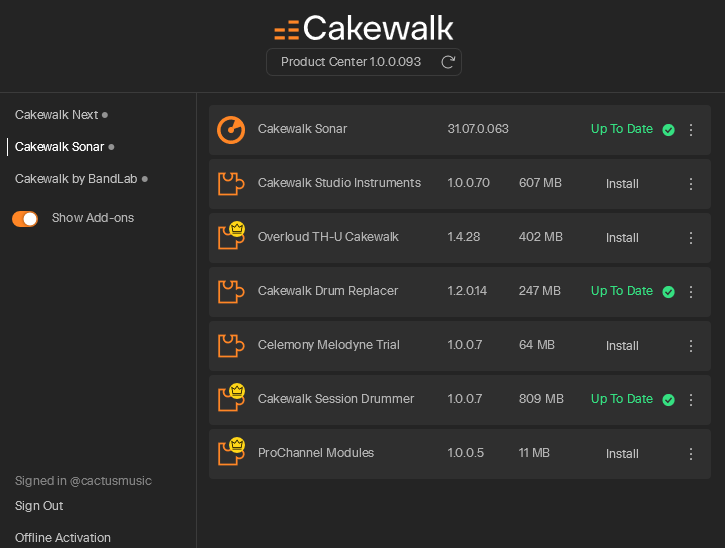Click the refresh icon beside Product Center version

click(x=448, y=62)
